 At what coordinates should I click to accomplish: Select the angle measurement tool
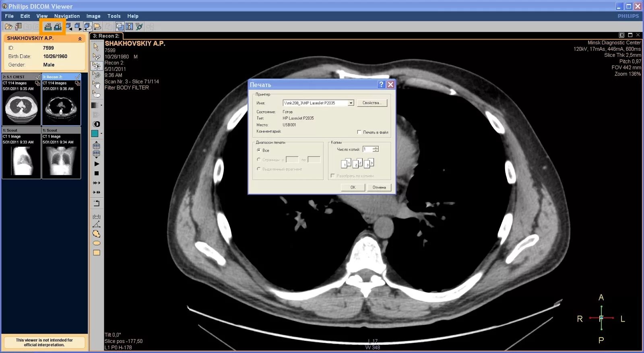[97, 224]
